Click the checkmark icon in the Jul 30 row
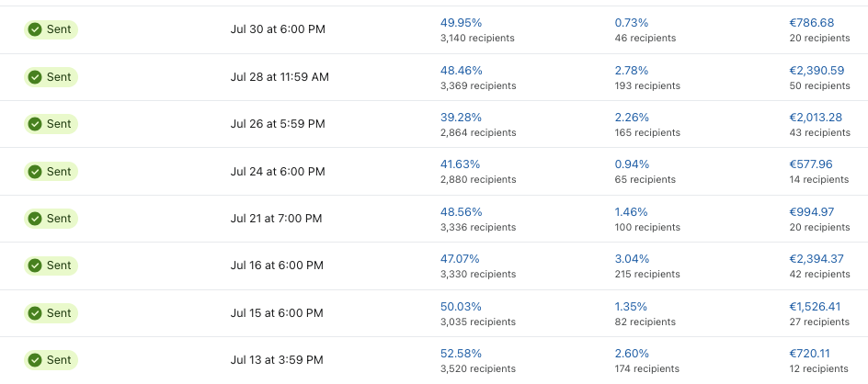The height and width of the screenshot is (384, 868). [x=35, y=29]
